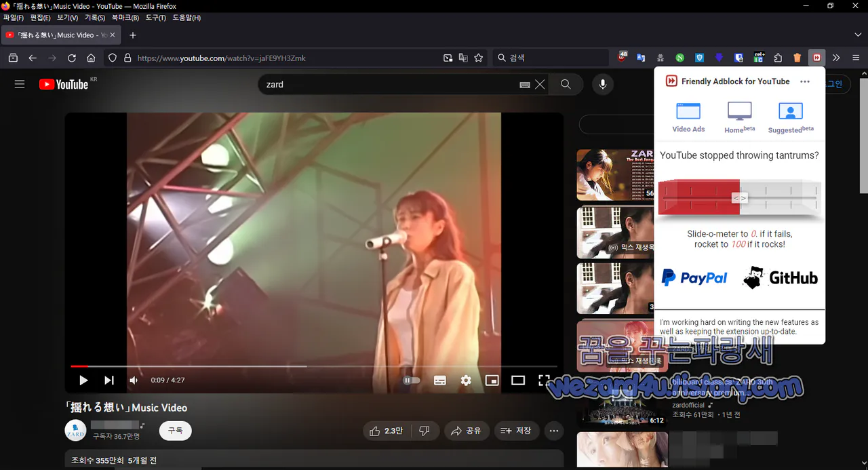868x470 pixels.
Task: Clear the zard search query
Action: (540, 85)
